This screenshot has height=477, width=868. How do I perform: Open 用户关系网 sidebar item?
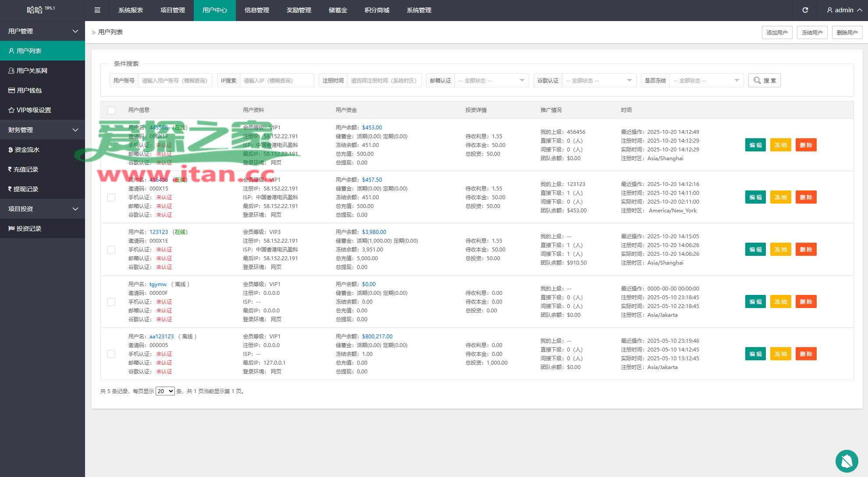tap(32, 71)
